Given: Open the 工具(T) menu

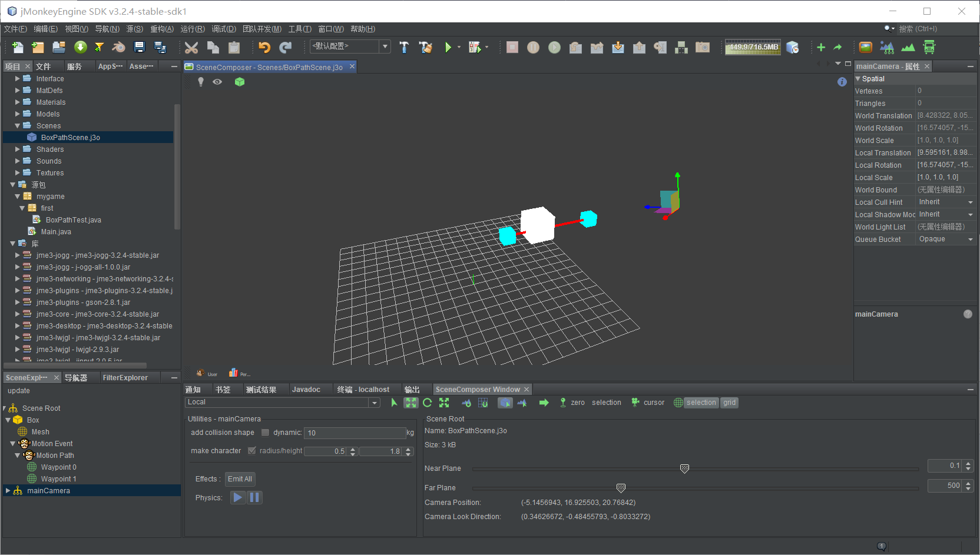Looking at the screenshot, I should pyautogui.click(x=300, y=29).
